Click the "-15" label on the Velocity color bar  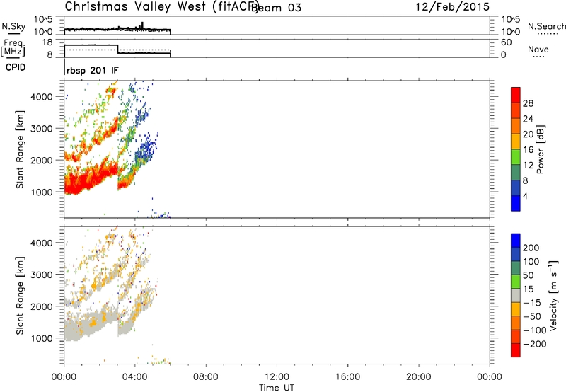(532, 302)
